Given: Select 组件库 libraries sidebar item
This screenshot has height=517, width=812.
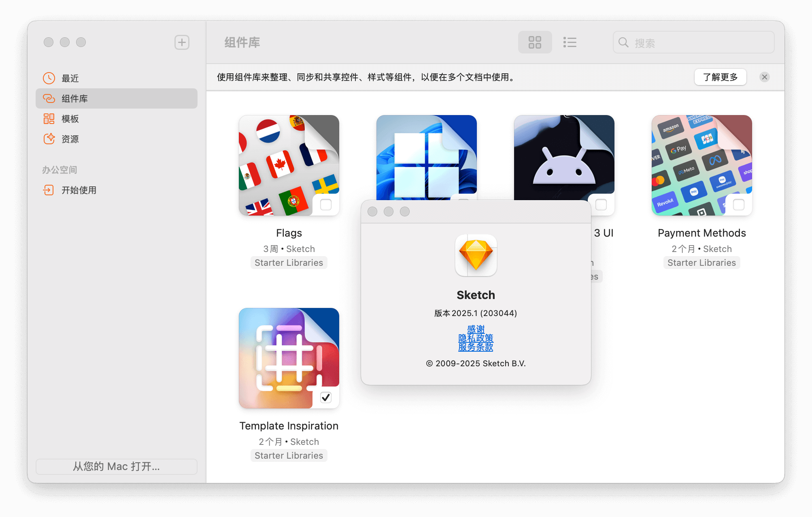Looking at the screenshot, I should (75, 98).
